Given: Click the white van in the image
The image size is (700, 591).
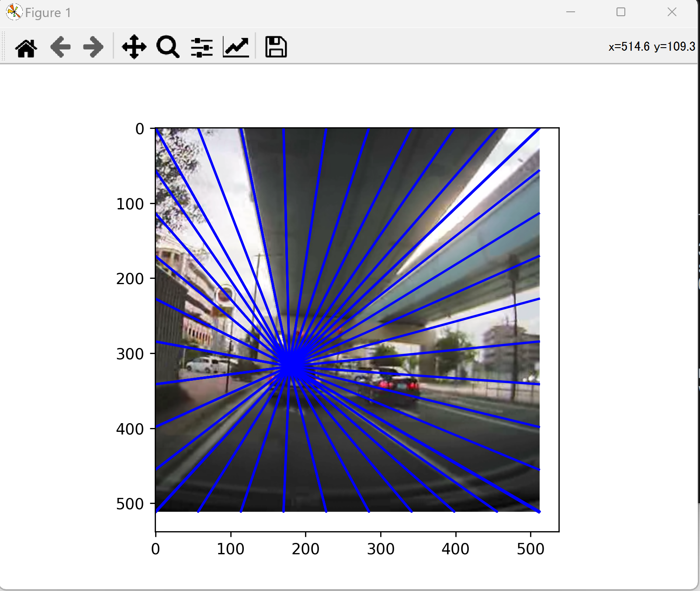Looking at the screenshot, I should pos(209,365).
